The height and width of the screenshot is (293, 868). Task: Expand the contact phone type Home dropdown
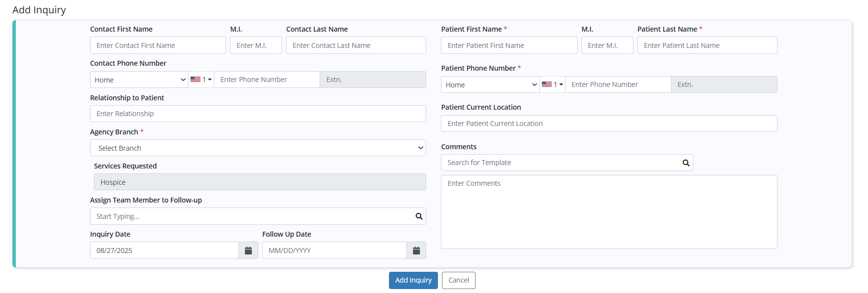tap(139, 80)
